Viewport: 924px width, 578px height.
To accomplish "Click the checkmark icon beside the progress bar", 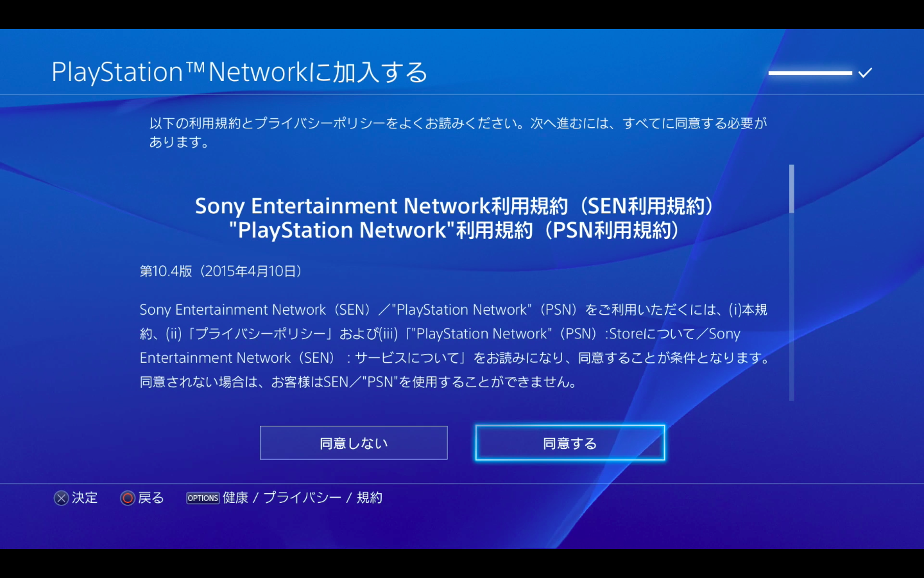I will click(x=865, y=73).
